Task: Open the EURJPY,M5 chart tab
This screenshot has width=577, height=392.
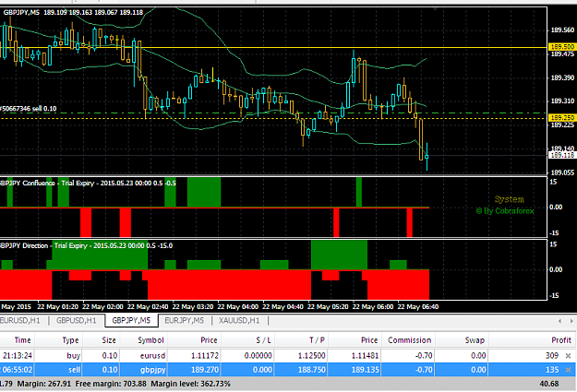Action: pyautogui.click(x=184, y=321)
